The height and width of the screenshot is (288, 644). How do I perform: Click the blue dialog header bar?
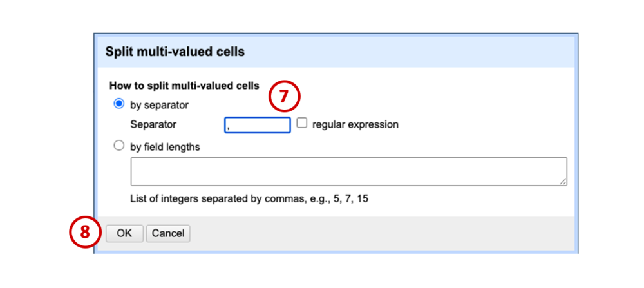click(x=336, y=52)
